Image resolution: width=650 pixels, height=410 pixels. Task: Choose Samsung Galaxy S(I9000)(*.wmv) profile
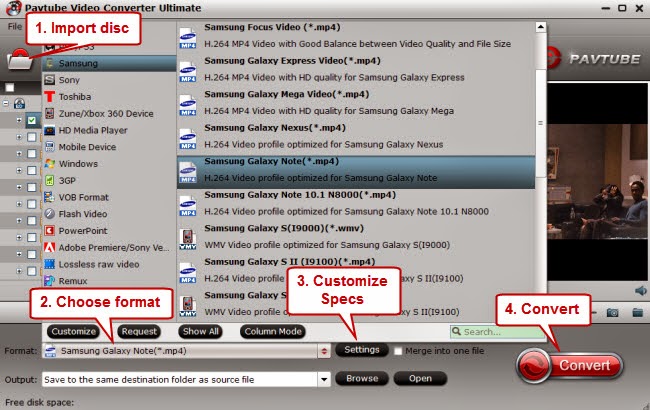pyautogui.click(x=356, y=237)
